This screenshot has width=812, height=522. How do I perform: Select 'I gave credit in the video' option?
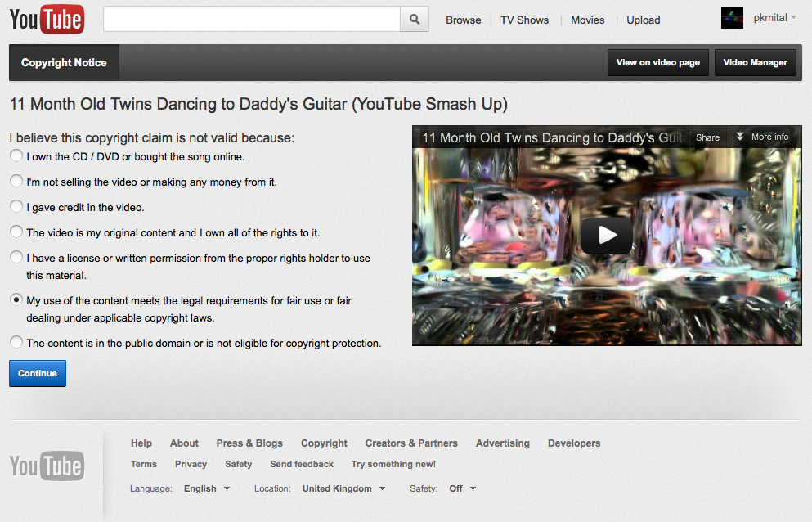pyautogui.click(x=16, y=206)
